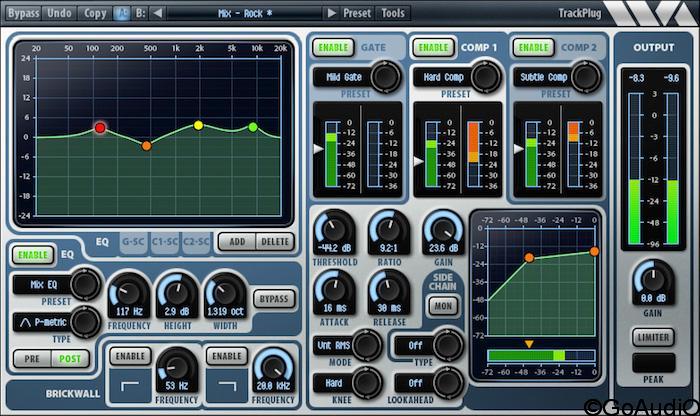
Task: Click the EQ FREQUENCY knob at 117 Hz
Action: tap(129, 295)
